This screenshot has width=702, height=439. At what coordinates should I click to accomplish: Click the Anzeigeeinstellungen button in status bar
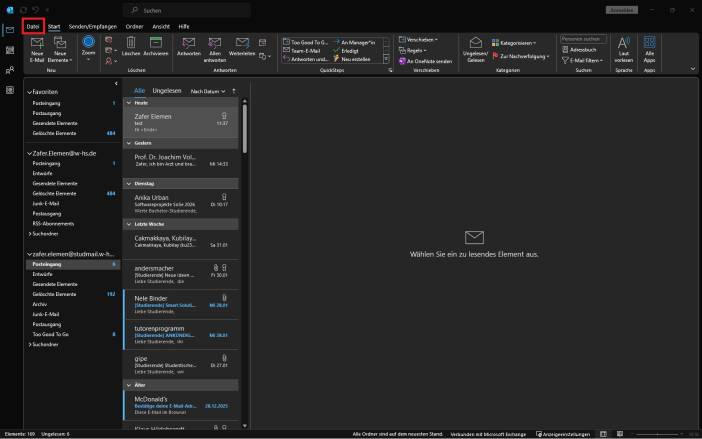tap(563, 435)
